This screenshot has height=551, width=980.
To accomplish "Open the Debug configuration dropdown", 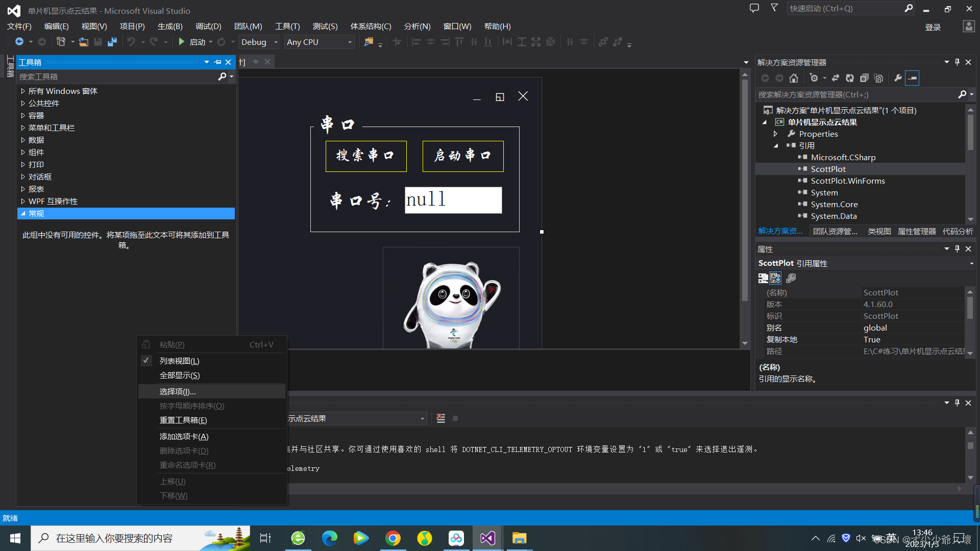I will [x=259, y=42].
